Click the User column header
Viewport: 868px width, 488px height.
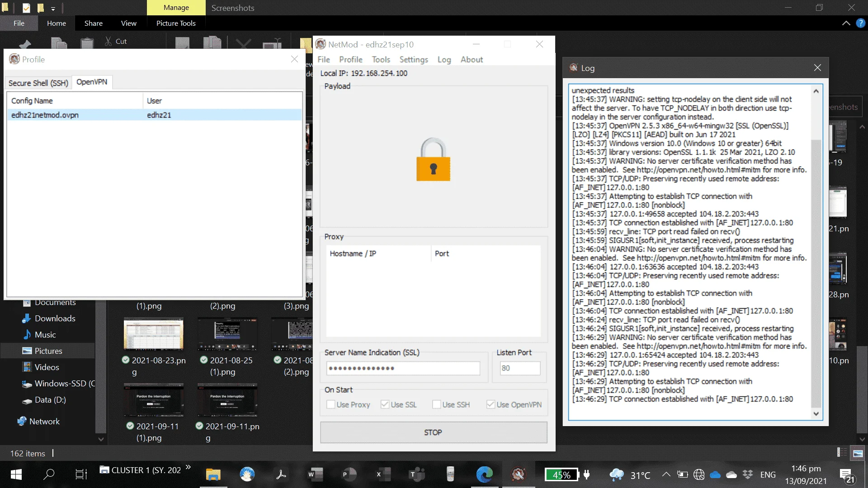coord(222,101)
